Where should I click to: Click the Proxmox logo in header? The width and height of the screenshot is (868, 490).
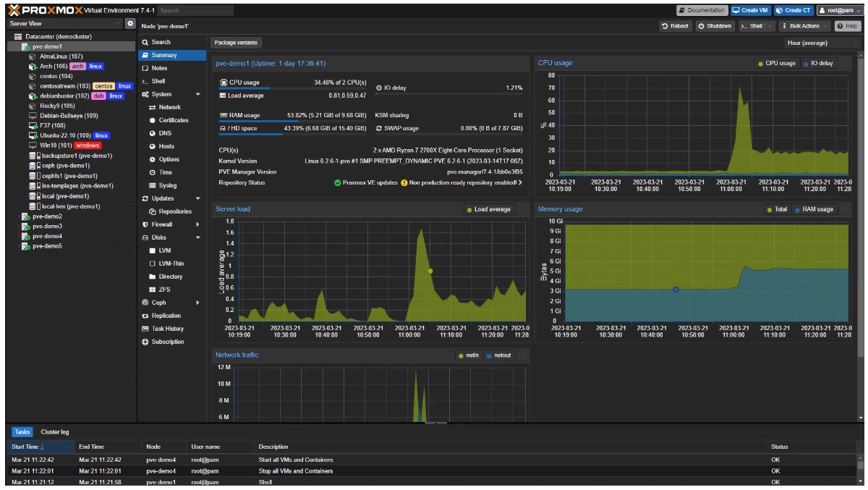coord(46,10)
